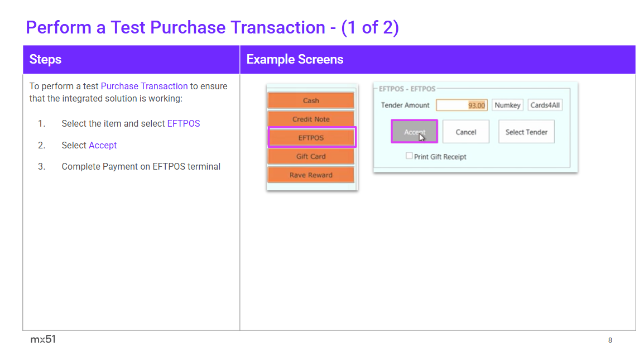Screen dimensions: 644x361
Task: Click the purple EFTPOS link in step 1
Action: pos(183,123)
